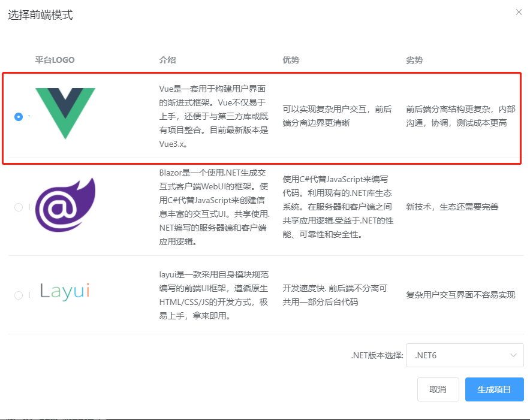The width and height of the screenshot is (530, 420).
Task: Click the .NET6 selected value text
Action: [x=427, y=355]
